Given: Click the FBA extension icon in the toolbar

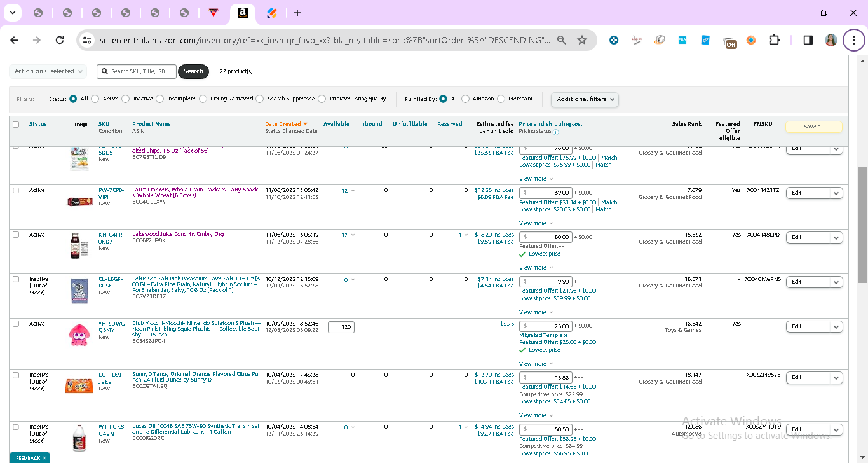Looking at the screenshot, I should tap(682, 40).
